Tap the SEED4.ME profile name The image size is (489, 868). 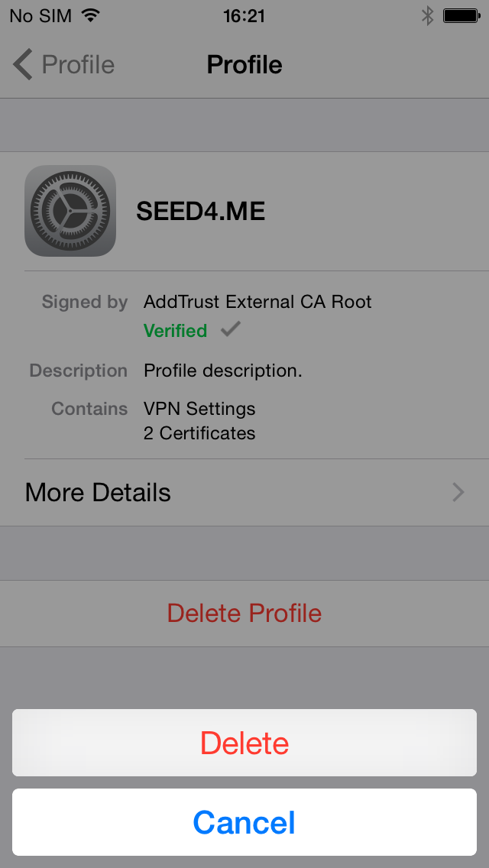201,211
